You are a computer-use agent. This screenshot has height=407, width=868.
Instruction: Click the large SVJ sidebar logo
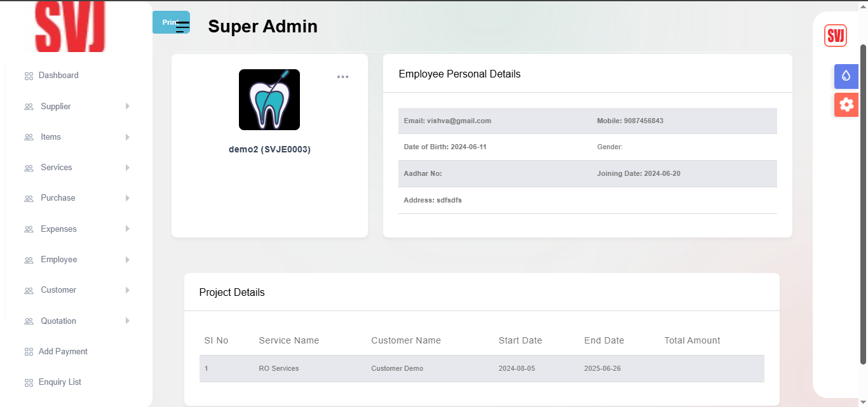tap(70, 27)
